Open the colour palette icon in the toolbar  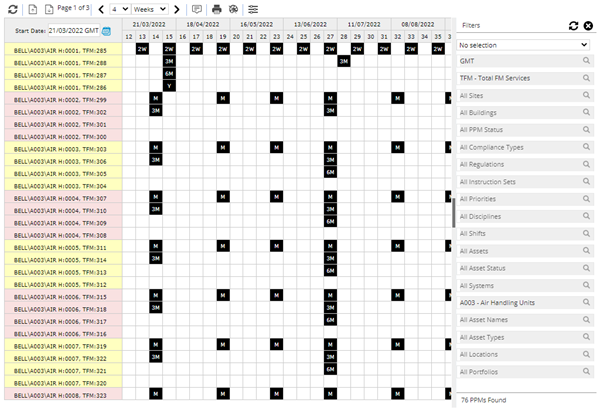pos(232,9)
